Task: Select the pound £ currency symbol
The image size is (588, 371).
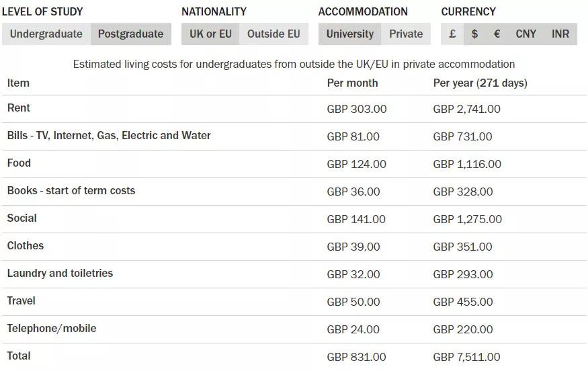Action: point(452,34)
